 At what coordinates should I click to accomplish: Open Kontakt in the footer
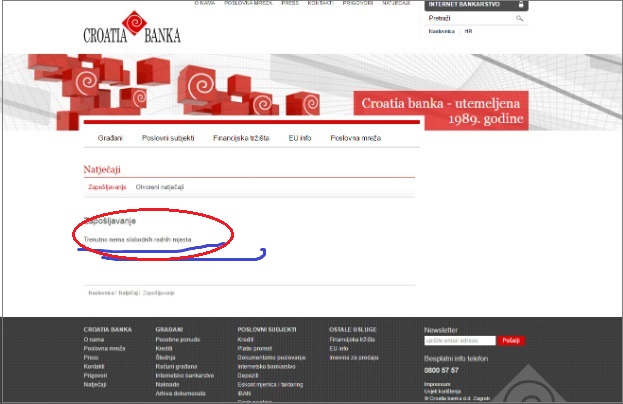click(x=94, y=366)
